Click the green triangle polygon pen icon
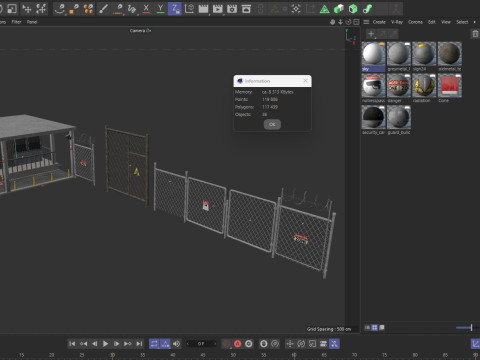 click(324, 9)
